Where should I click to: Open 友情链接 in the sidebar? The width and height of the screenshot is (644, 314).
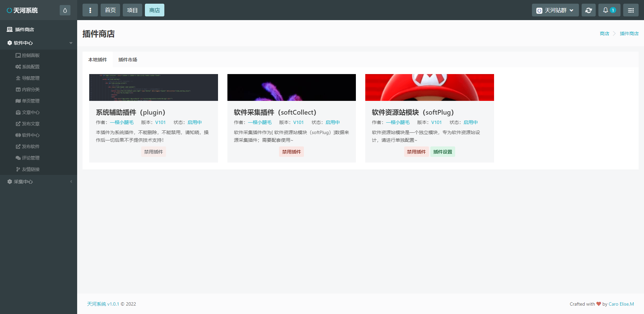[x=31, y=169]
